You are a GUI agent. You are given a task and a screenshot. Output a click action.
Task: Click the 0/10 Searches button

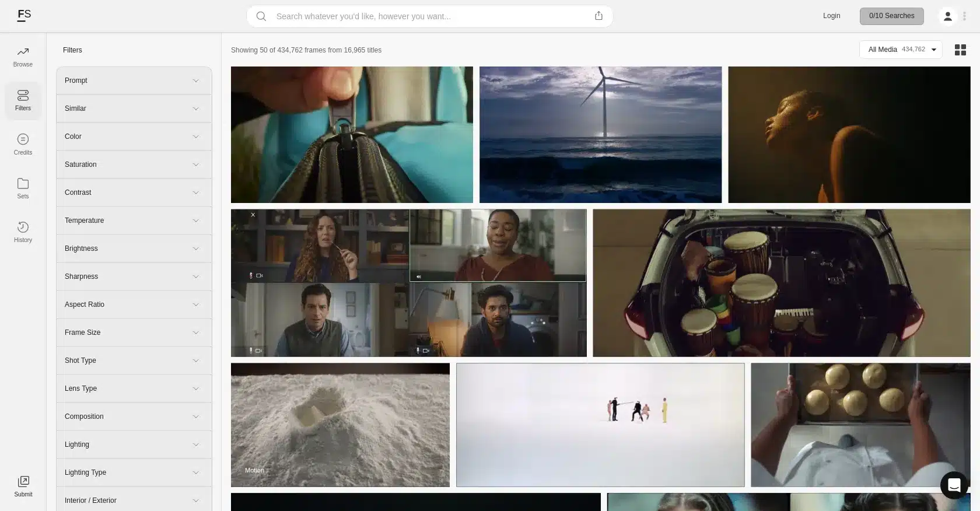point(891,16)
